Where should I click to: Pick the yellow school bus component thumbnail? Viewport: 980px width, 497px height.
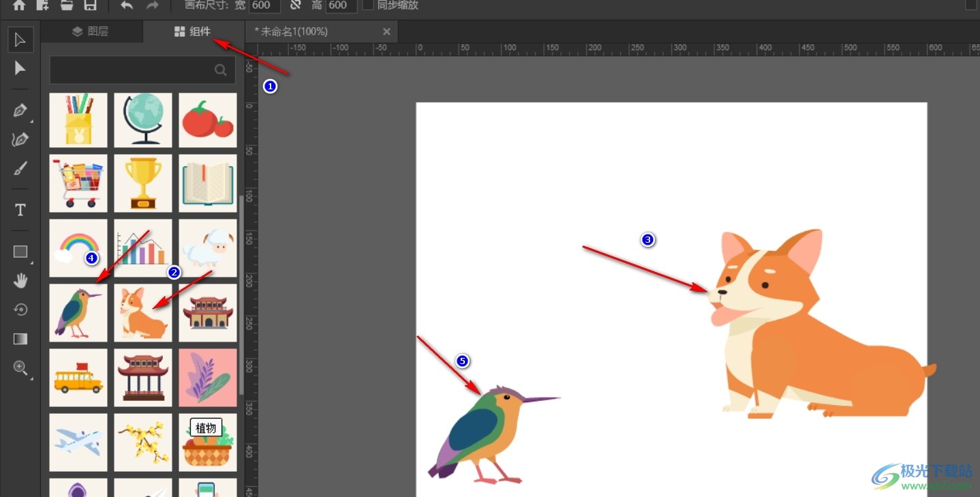[78, 378]
